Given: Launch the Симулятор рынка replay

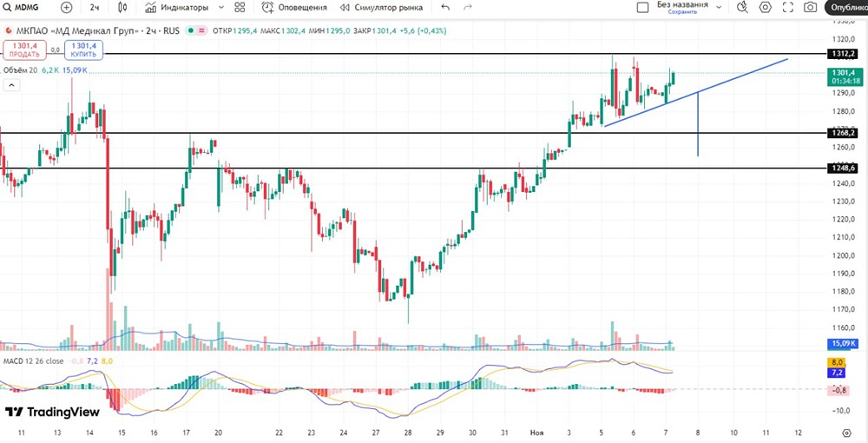Looking at the screenshot, I should [x=381, y=7].
